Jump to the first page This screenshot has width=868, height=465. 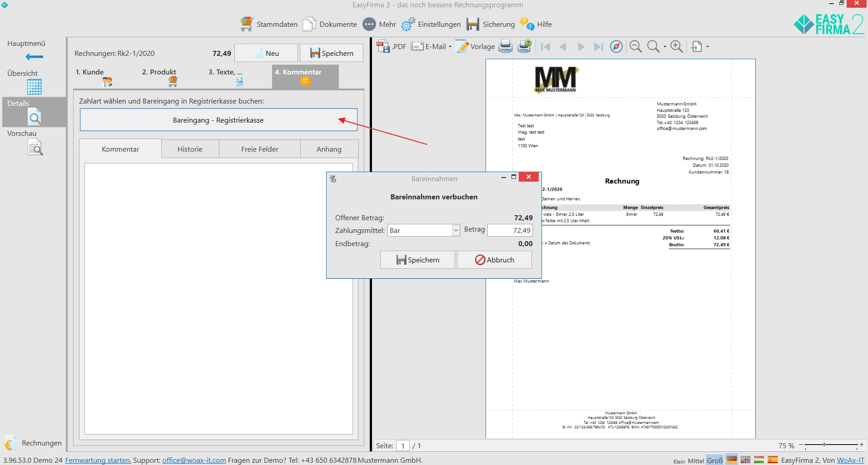[x=546, y=47]
